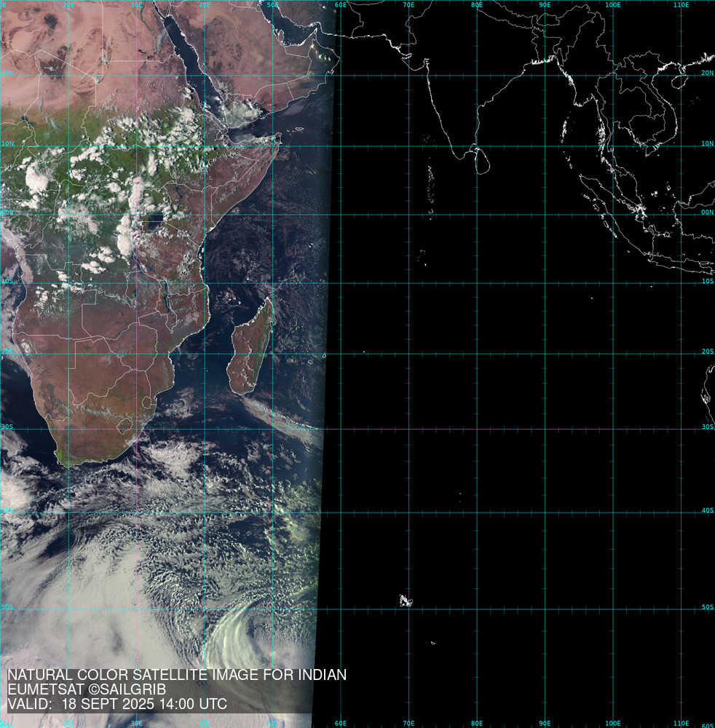Screen dimensions: 715x728
Task: Click the 20N latitude label on right edge
Action: 707,74
